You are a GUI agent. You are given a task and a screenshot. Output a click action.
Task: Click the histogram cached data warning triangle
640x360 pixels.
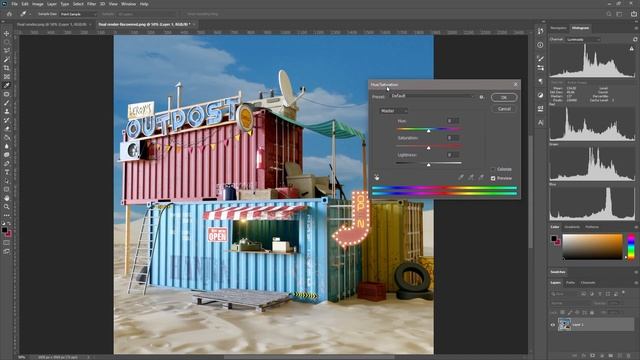pyautogui.click(x=631, y=49)
